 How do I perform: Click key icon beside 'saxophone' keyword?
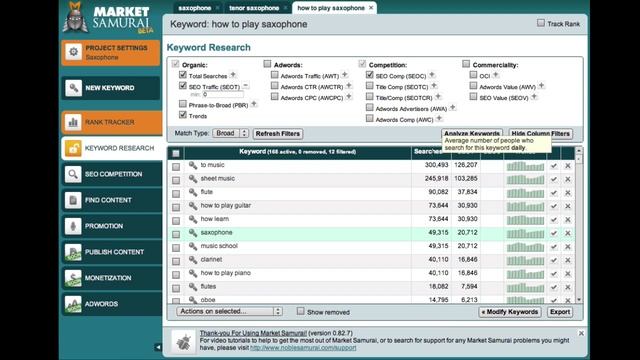tap(193, 233)
